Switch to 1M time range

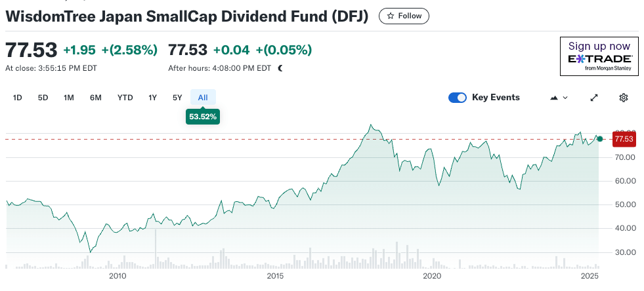click(x=69, y=98)
